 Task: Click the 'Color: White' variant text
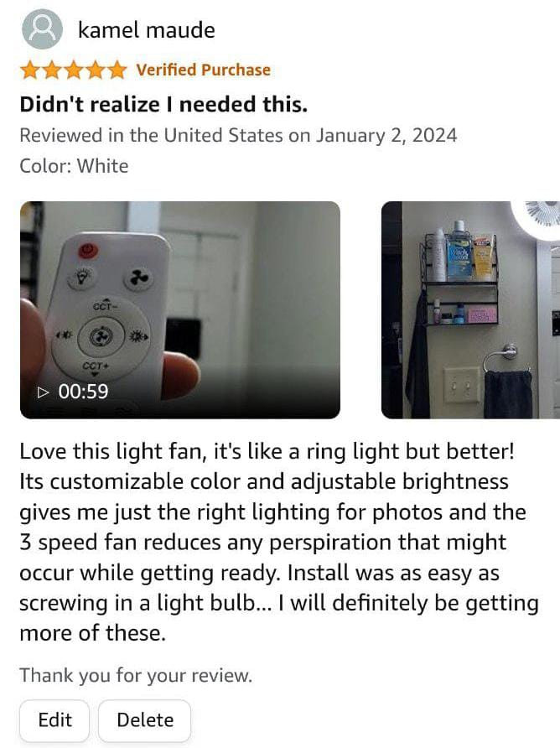74,166
